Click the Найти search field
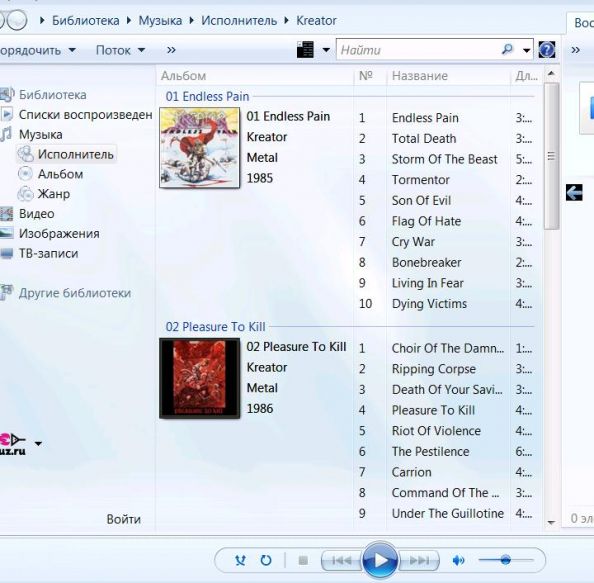 419,50
